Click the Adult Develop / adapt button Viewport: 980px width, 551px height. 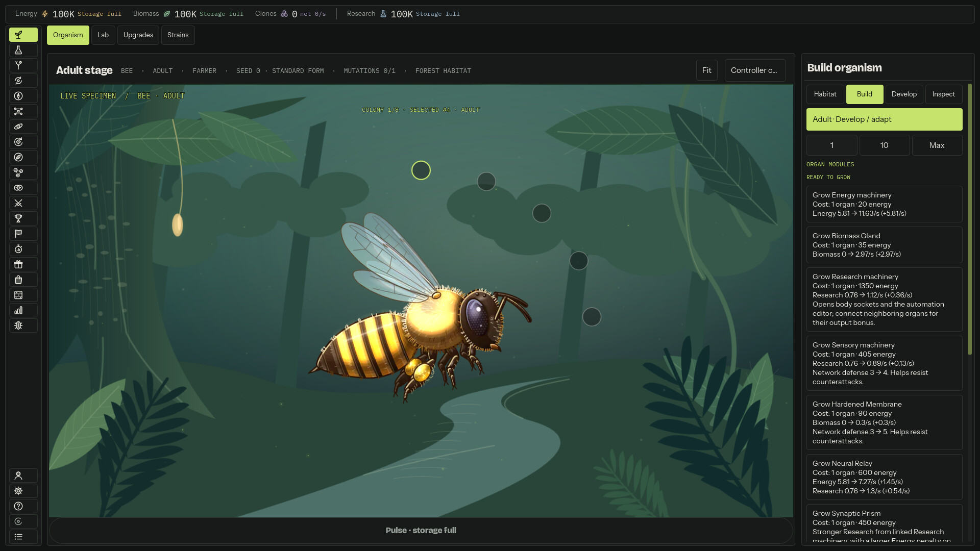tap(884, 119)
